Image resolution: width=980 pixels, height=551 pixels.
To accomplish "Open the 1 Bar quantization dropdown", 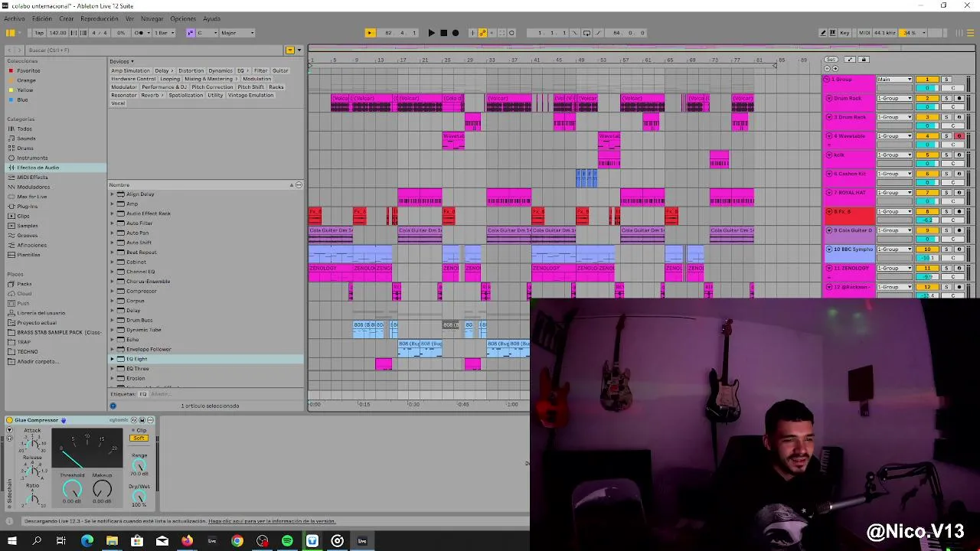I will [164, 33].
